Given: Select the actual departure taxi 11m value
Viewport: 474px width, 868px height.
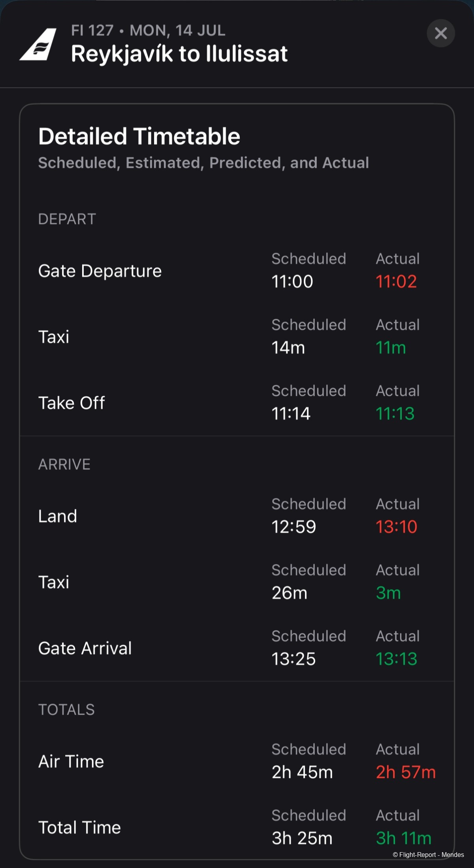Looking at the screenshot, I should [391, 348].
